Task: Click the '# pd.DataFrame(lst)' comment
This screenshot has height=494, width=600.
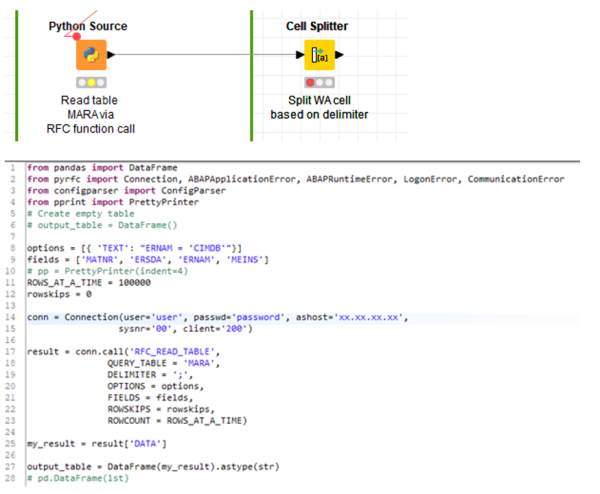Action: click(78, 478)
